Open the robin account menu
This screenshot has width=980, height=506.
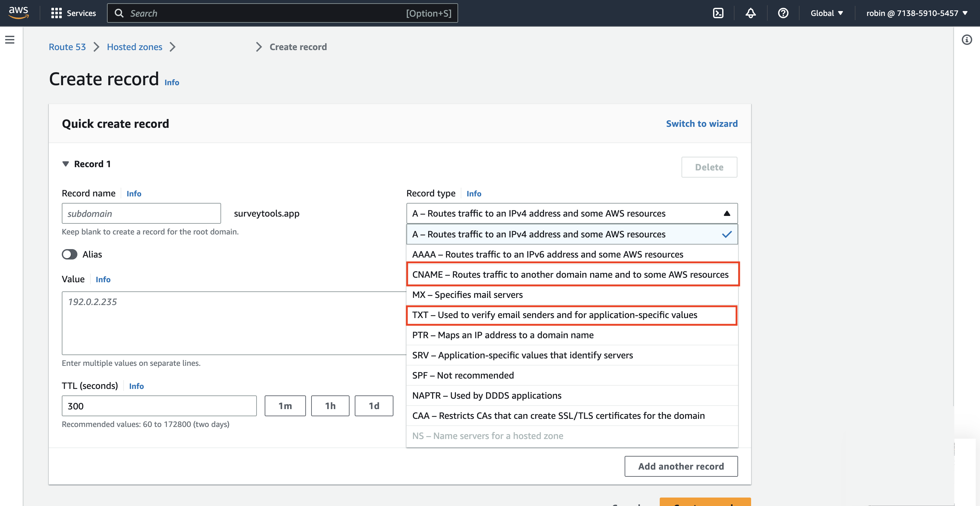click(917, 13)
